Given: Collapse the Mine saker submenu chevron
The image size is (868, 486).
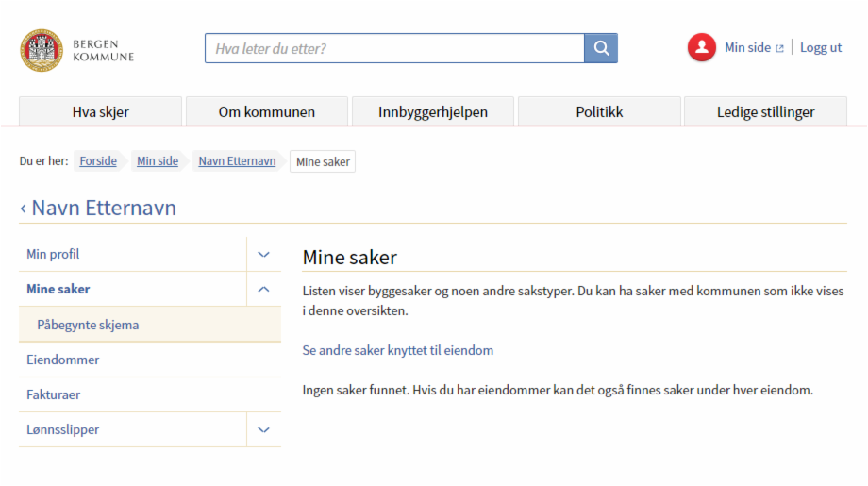Looking at the screenshot, I should 264,290.
